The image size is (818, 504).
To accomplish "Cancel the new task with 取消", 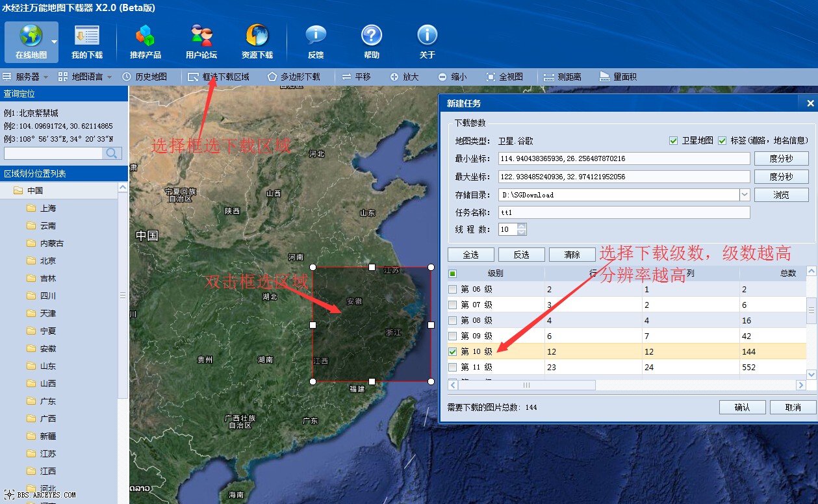I will 793,407.
